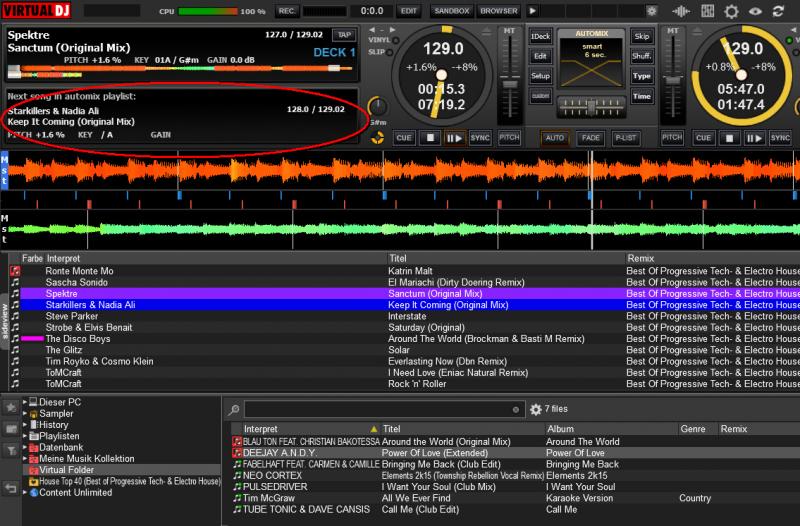Click the eject icon above deck 1 jog wheel

486,32
